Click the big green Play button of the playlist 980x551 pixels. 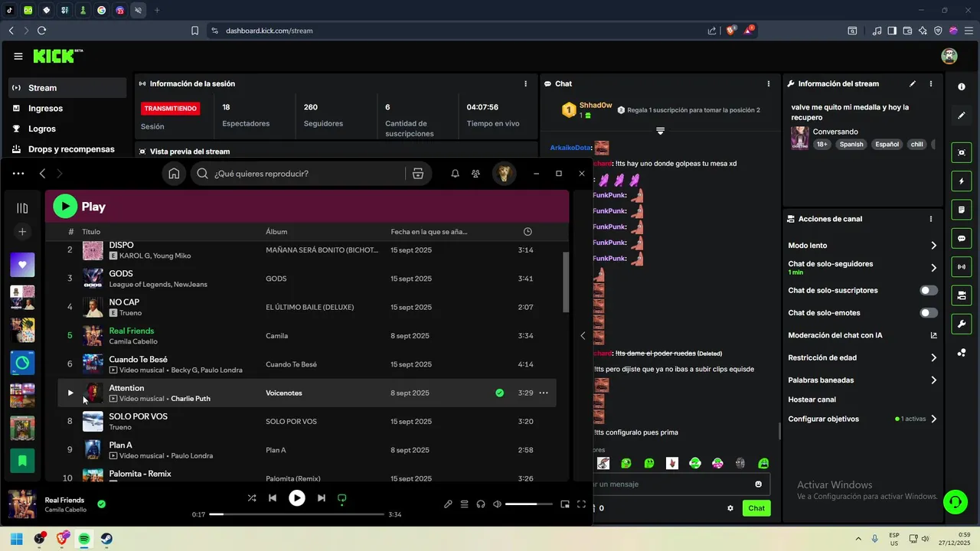pos(65,206)
